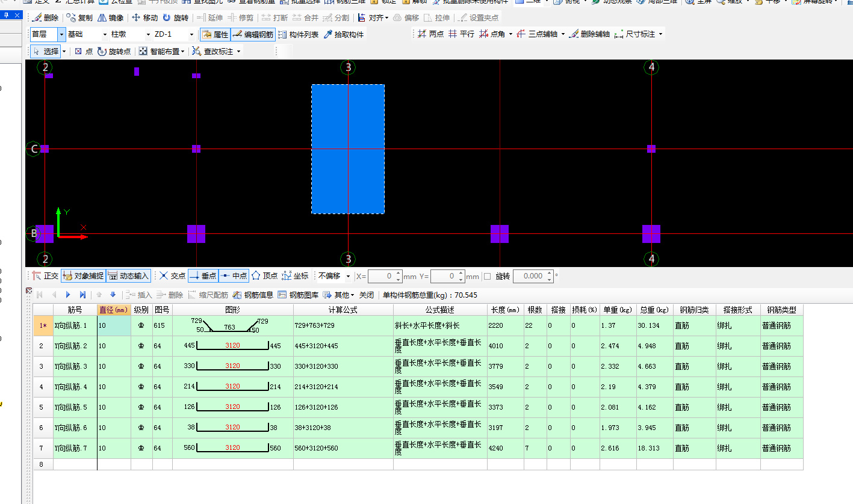Toggle 动态输入 dynamic input
853x504 pixels.
128,276
